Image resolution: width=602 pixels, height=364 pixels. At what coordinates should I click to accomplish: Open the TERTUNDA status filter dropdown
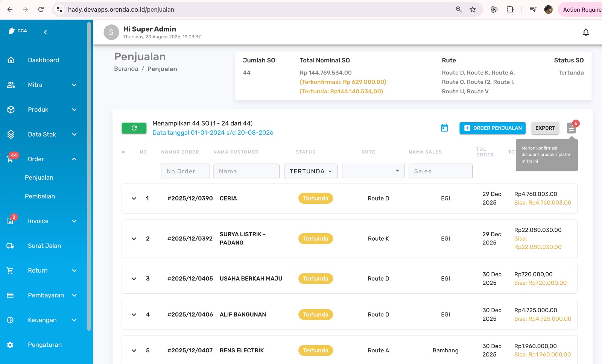[310, 171]
